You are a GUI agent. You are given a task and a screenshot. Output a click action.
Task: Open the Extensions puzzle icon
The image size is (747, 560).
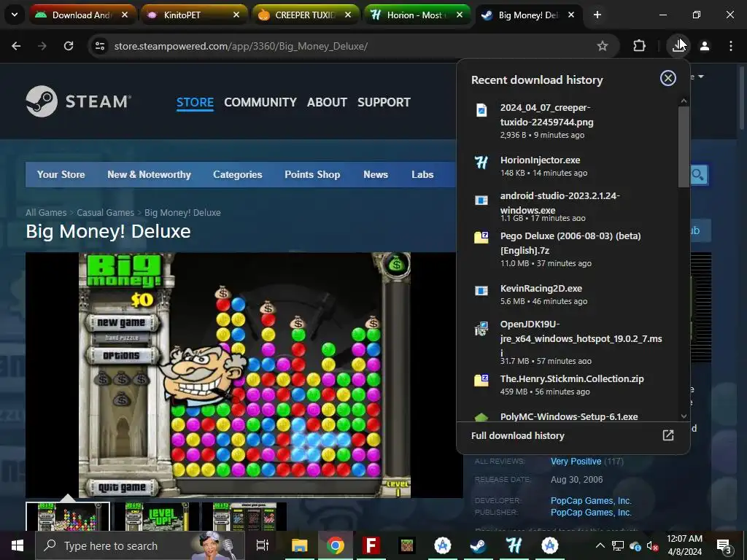639,46
